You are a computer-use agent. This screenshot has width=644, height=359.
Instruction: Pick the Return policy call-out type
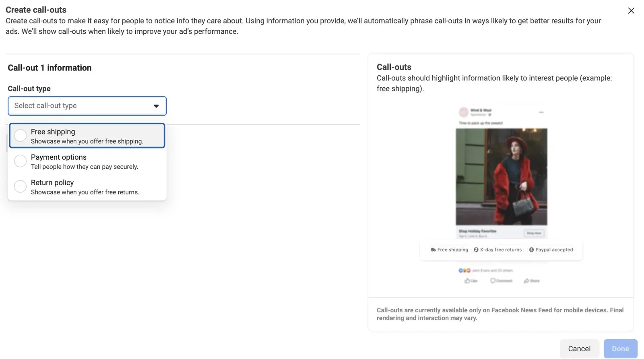pos(87,187)
